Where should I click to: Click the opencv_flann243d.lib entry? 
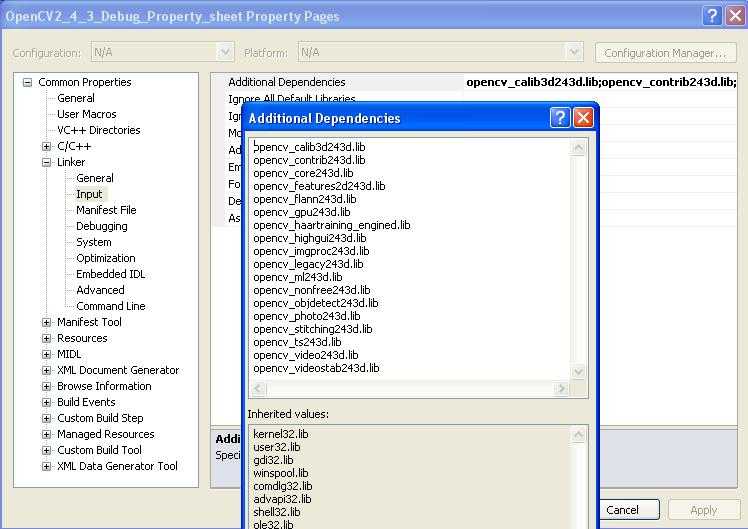pos(305,199)
